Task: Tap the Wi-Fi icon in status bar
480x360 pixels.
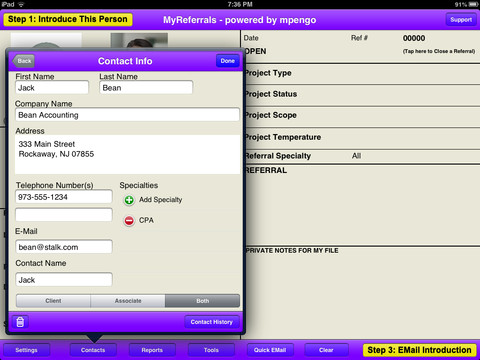Action: pos(21,4)
